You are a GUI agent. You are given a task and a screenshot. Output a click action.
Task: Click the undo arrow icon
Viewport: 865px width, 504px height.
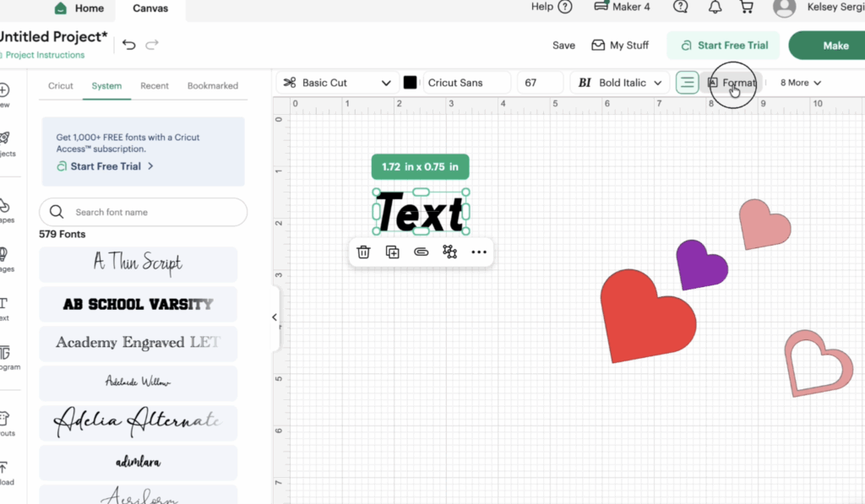coord(129,45)
